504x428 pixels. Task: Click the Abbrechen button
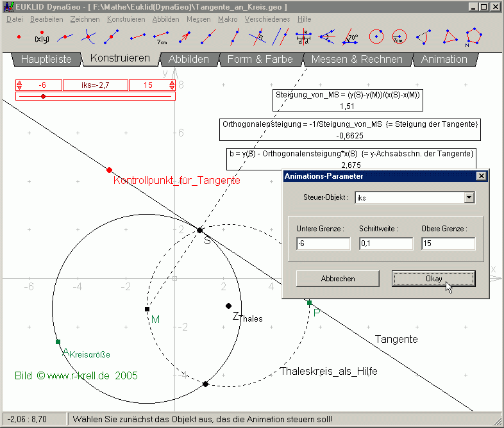[x=338, y=279]
